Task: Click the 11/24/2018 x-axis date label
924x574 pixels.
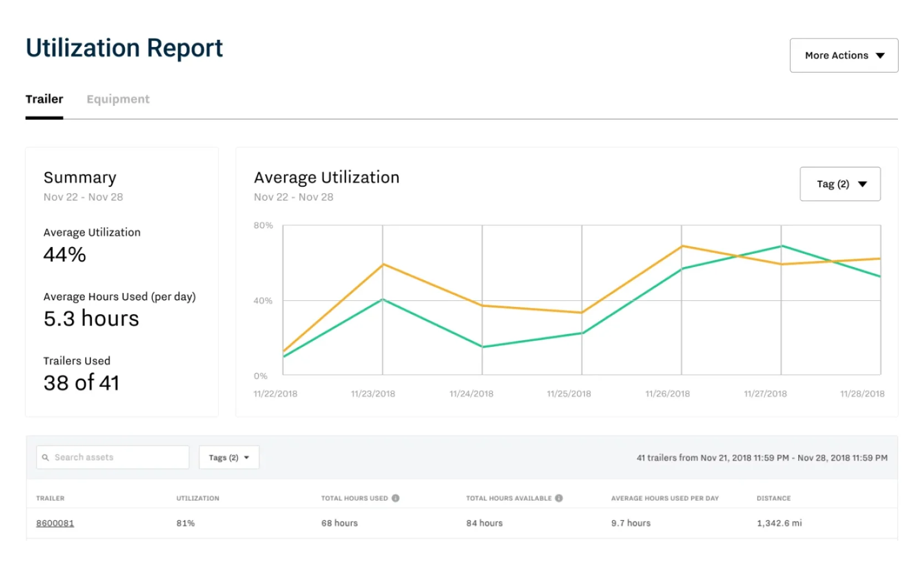Action: (471, 394)
